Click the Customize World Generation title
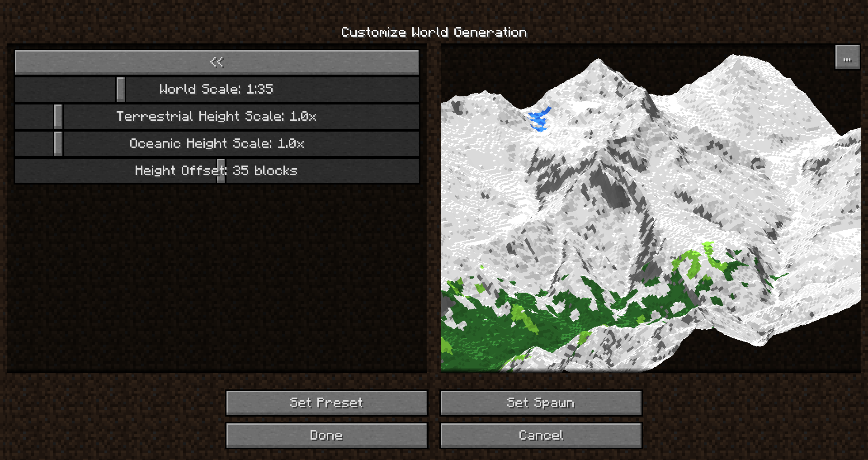868x460 pixels. coord(434,32)
